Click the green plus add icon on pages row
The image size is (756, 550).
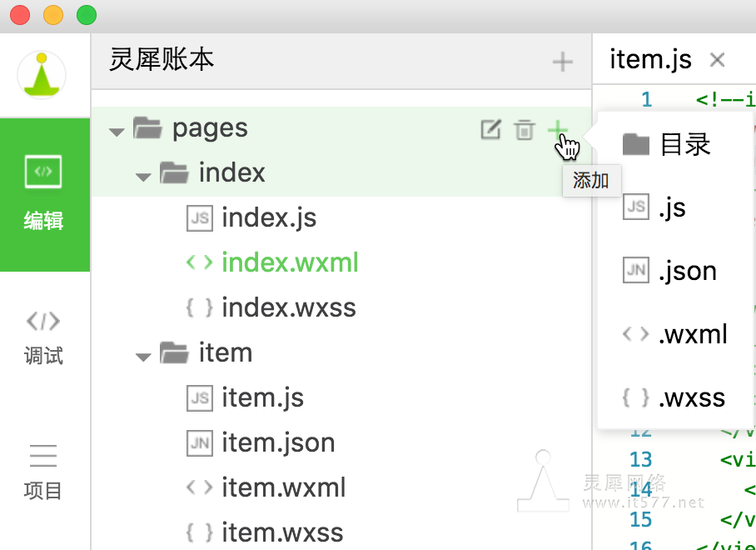[556, 130]
